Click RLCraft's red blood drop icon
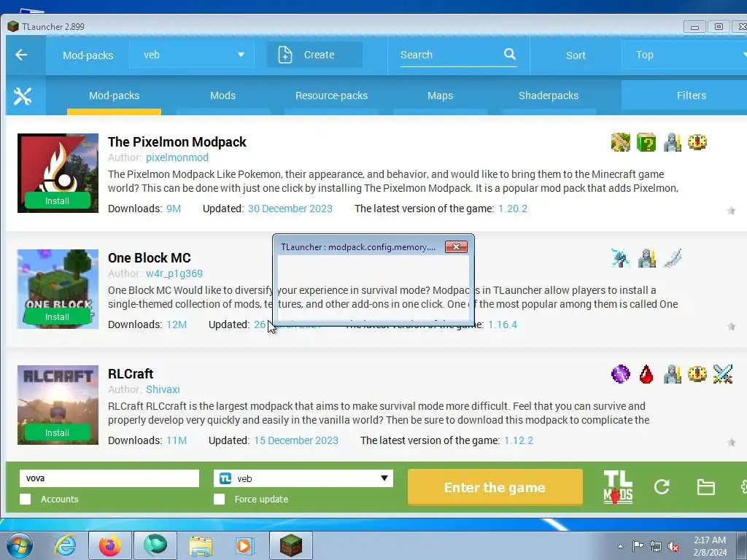747x560 pixels. click(646, 374)
